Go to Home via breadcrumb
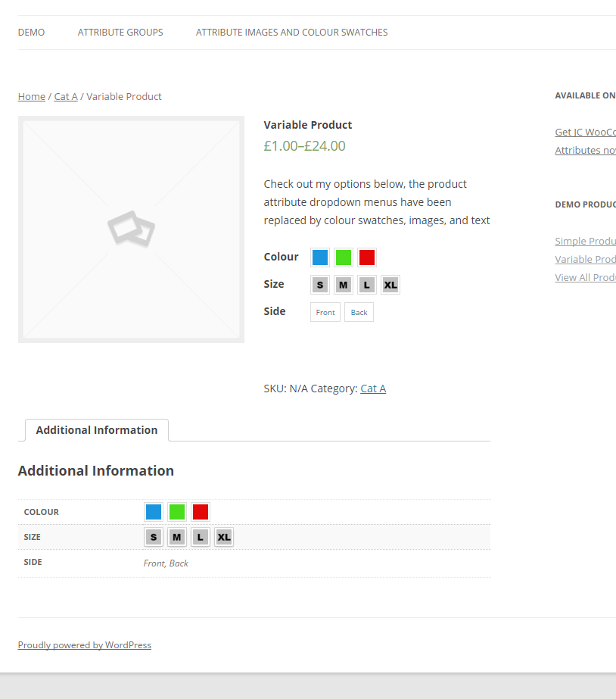This screenshot has height=699, width=616. pos(32,96)
